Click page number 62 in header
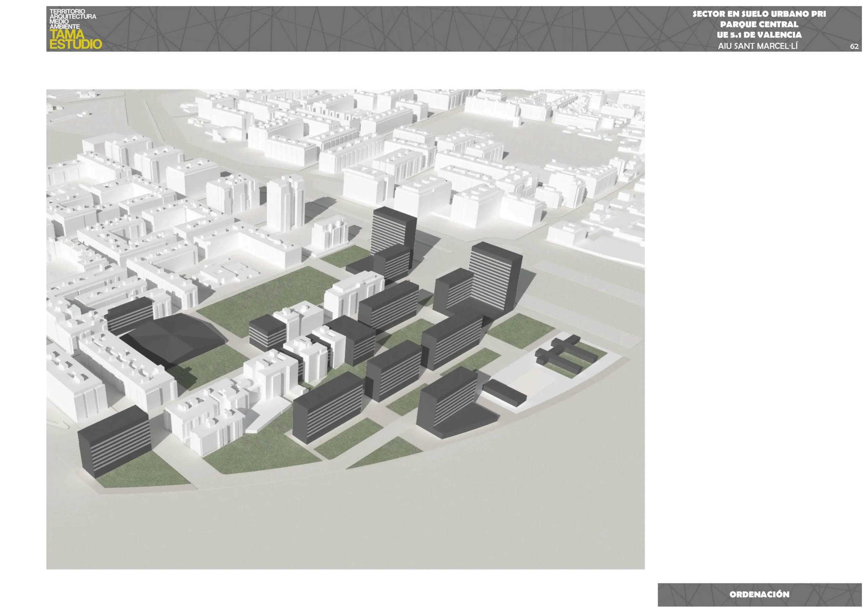The image size is (868, 612). click(854, 46)
